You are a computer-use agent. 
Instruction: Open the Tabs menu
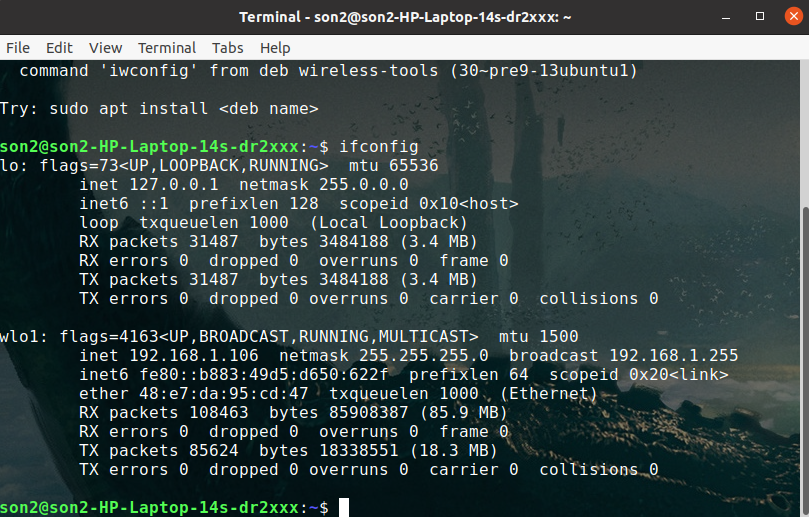[x=228, y=48]
